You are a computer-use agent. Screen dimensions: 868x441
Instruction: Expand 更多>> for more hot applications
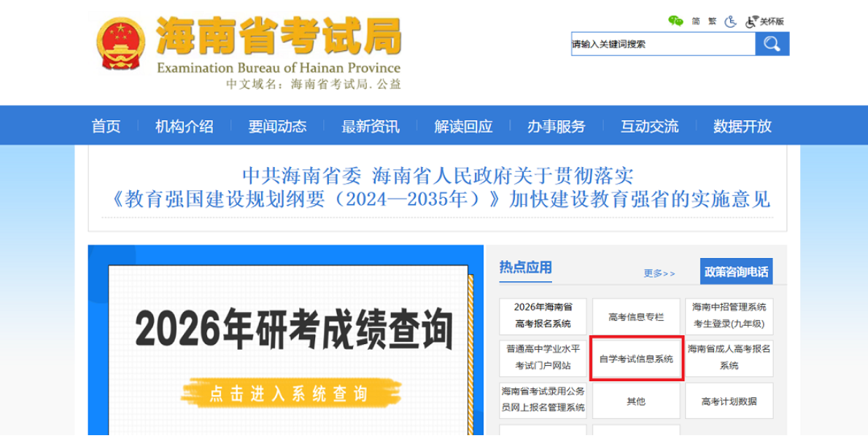click(659, 271)
